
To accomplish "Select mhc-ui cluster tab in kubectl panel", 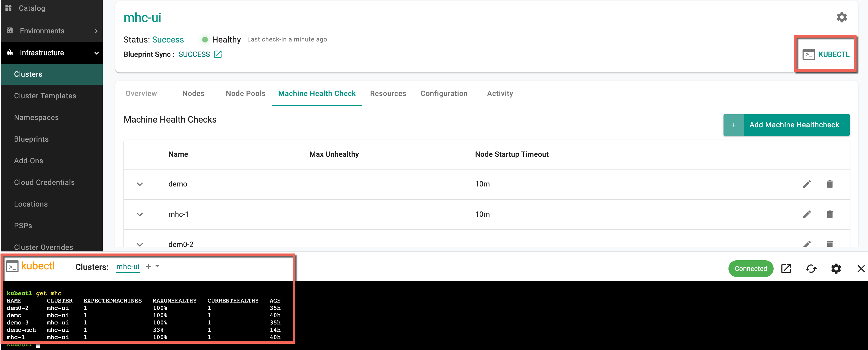I will (128, 267).
